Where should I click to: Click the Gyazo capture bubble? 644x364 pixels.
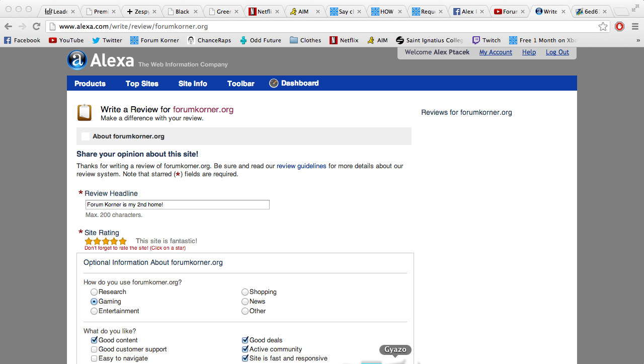[395, 350]
